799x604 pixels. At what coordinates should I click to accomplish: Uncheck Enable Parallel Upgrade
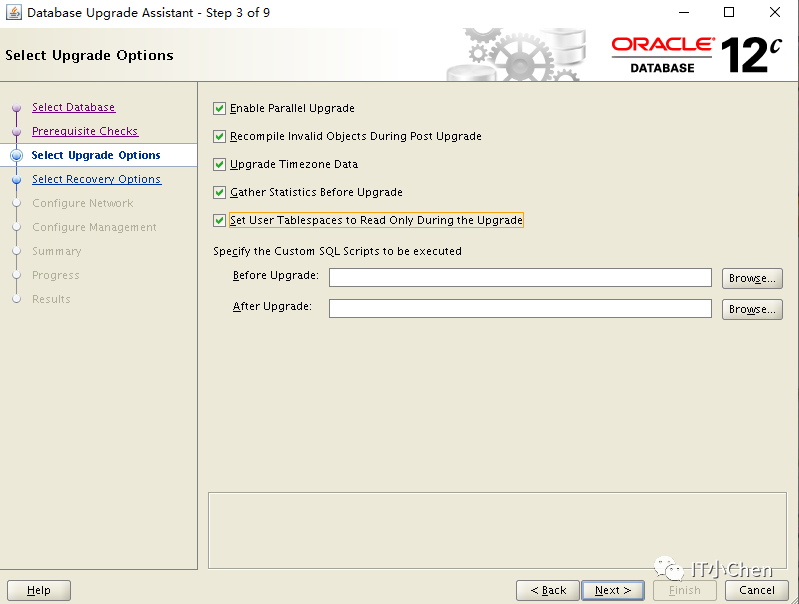(219, 109)
